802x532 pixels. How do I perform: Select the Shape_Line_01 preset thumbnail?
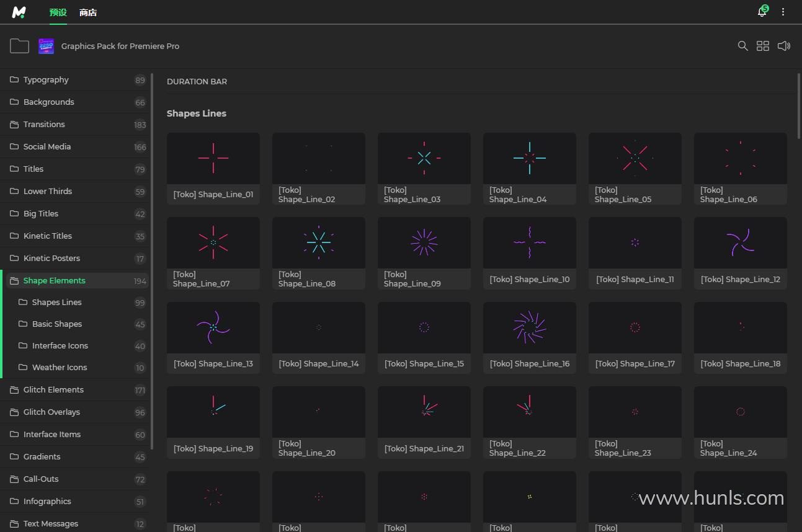pyautogui.click(x=213, y=159)
